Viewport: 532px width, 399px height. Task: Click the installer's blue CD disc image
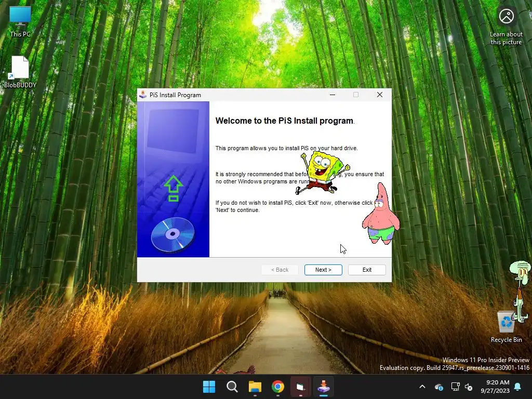[x=172, y=235]
